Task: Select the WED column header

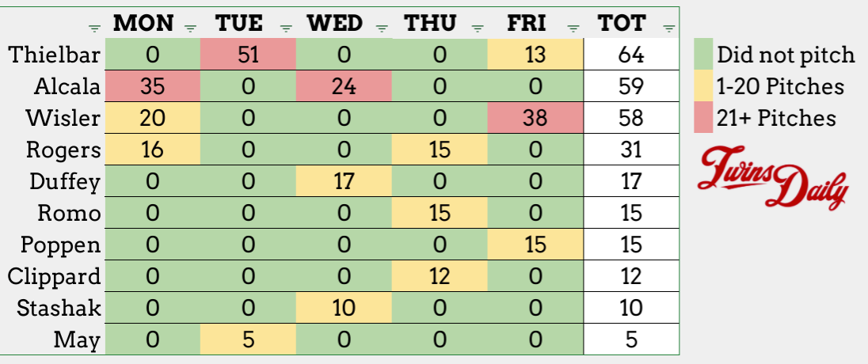Action: [334, 23]
